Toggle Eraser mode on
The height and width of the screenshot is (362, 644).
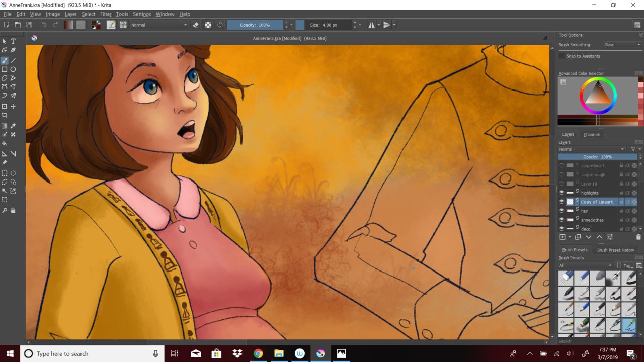196,25
